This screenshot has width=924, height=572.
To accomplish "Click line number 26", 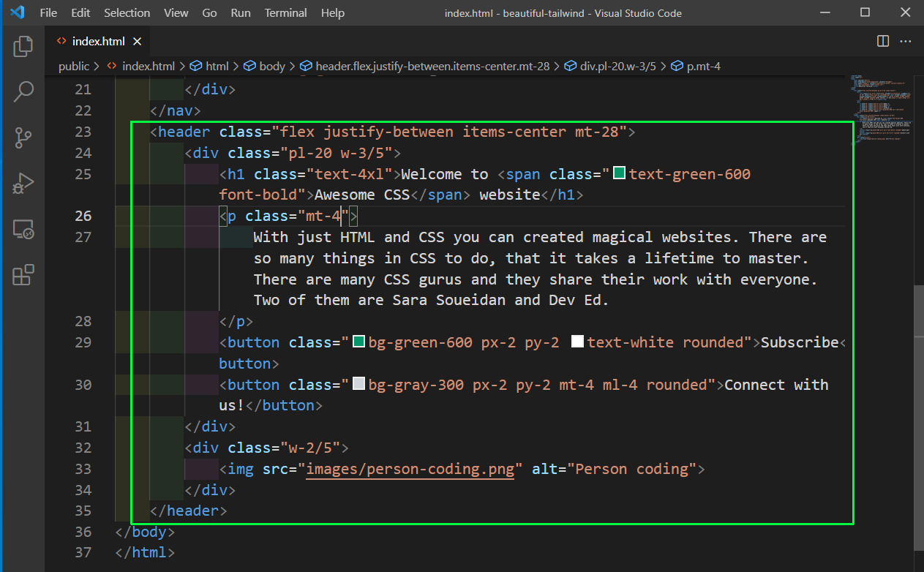I will coord(83,216).
